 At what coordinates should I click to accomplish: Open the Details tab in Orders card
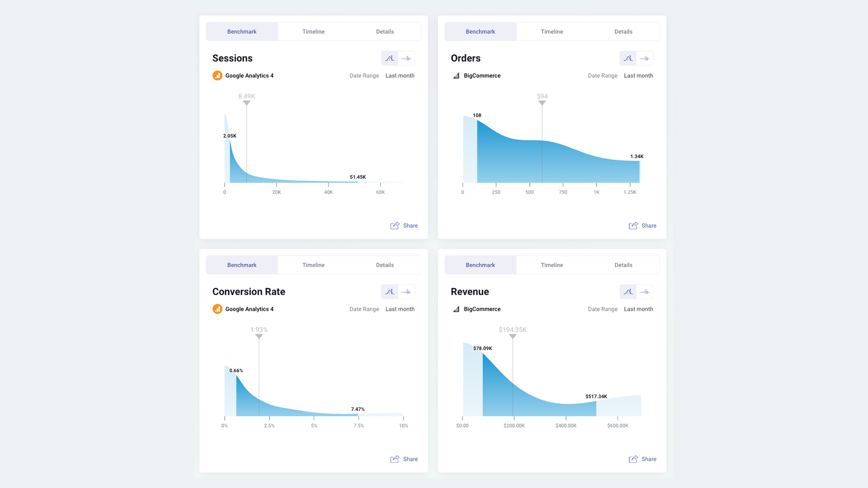(623, 32)
